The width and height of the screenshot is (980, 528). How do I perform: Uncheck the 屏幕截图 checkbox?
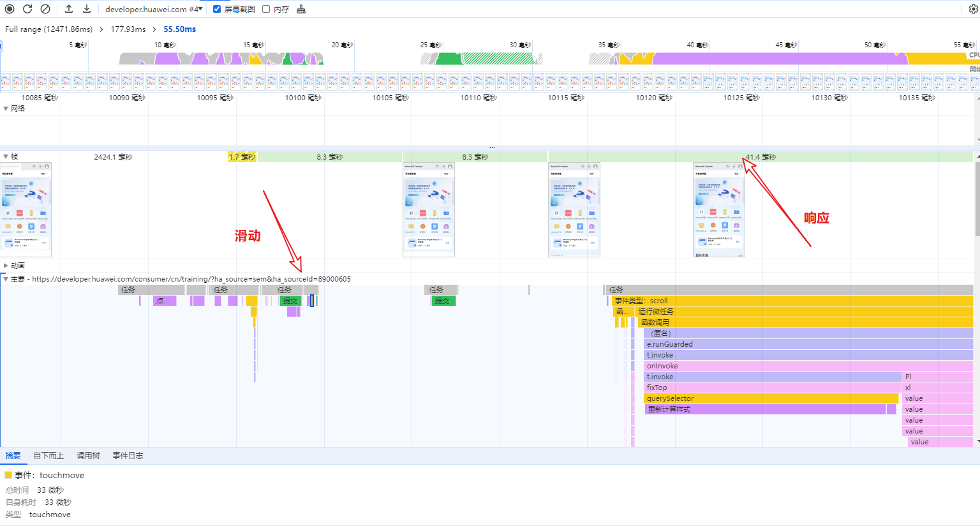pyautogui.click(x=217, y=9)
